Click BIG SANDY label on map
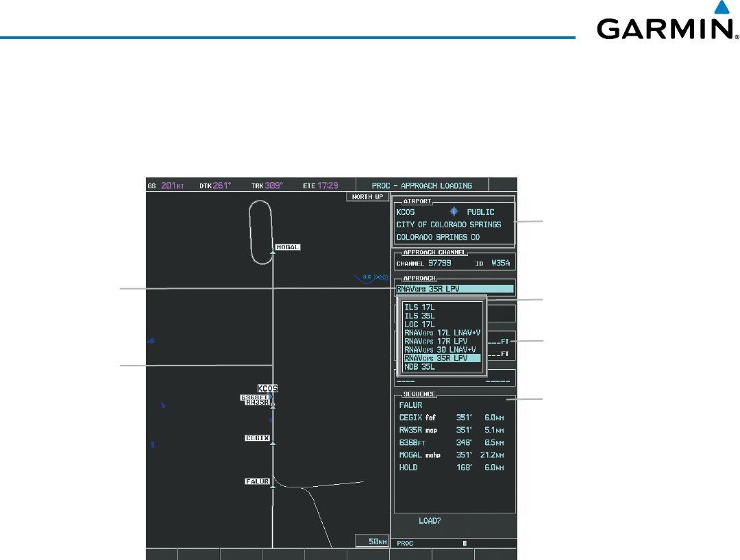Screen dimensions: 740x560 375,277
